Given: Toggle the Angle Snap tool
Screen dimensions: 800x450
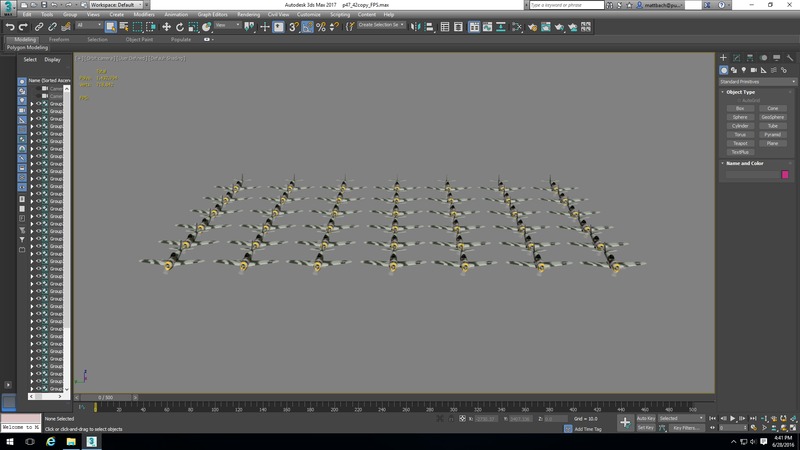Looking at the screenshot, I should 307,26.
